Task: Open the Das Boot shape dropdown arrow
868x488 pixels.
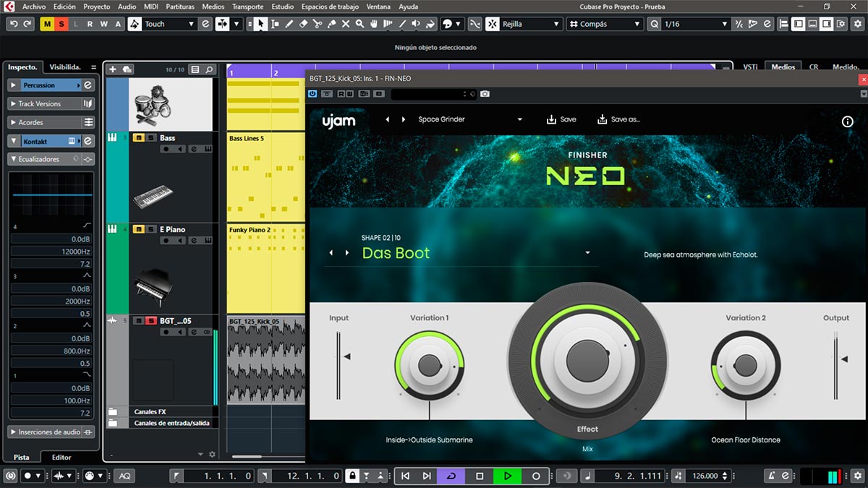Action: coord(587,253)
